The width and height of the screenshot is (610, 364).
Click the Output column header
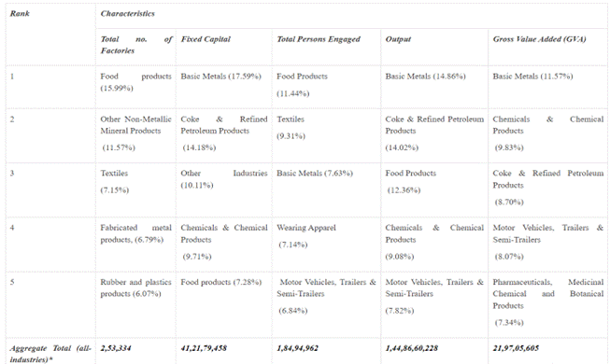point(398,39)
